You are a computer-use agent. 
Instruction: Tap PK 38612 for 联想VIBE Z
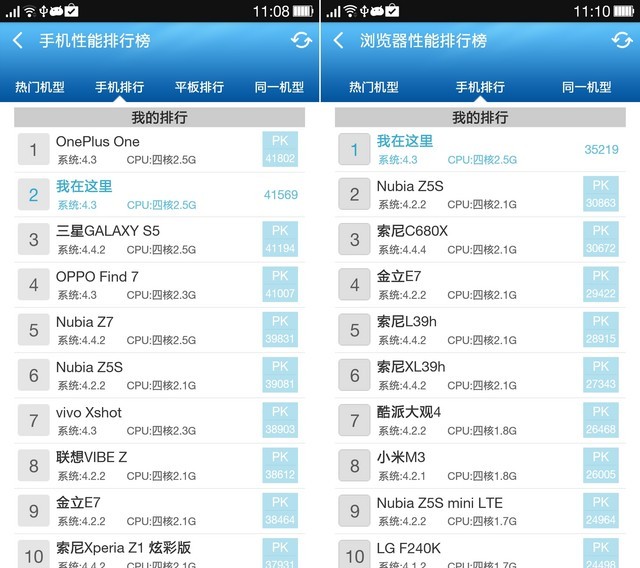coord(280,466)
